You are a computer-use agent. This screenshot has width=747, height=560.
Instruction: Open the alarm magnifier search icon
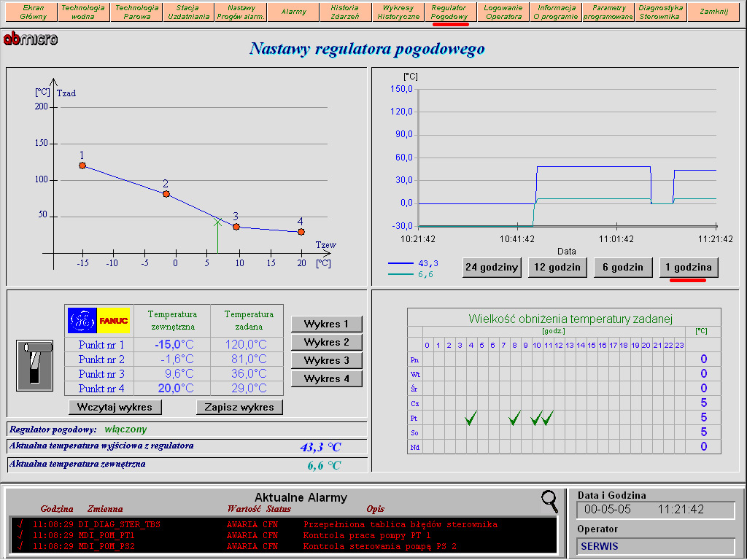coord(549,501)
